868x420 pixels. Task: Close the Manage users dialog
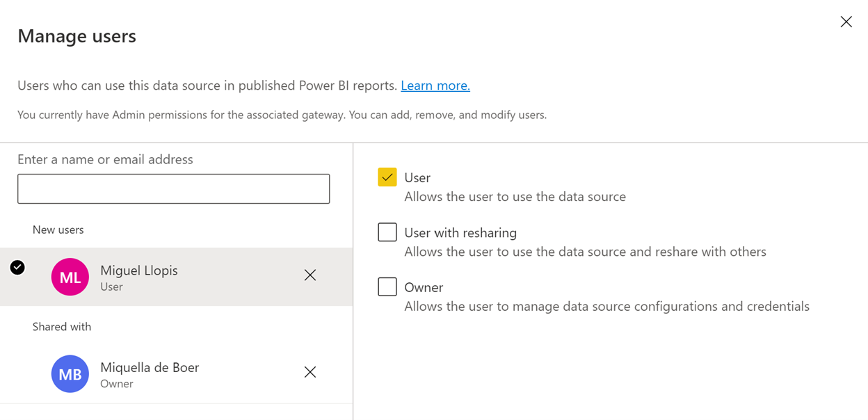(x=846, y=22)
